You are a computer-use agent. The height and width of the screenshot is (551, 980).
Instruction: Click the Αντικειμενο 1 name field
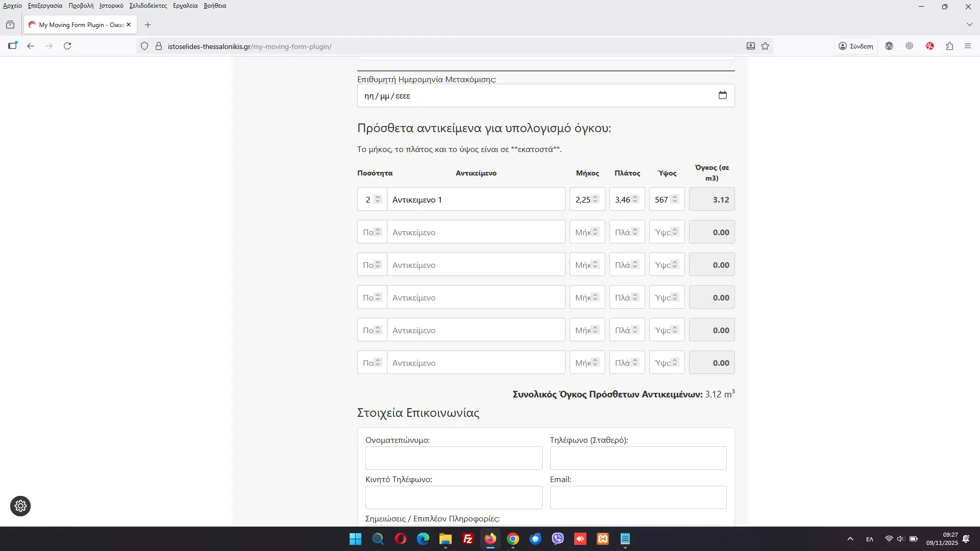point(476,199)
